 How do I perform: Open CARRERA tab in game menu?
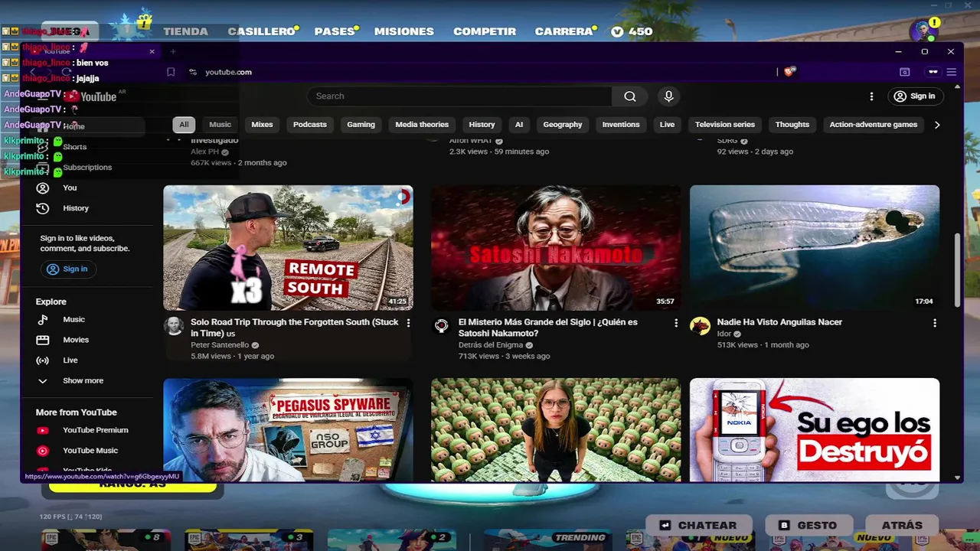click(563, 31)
